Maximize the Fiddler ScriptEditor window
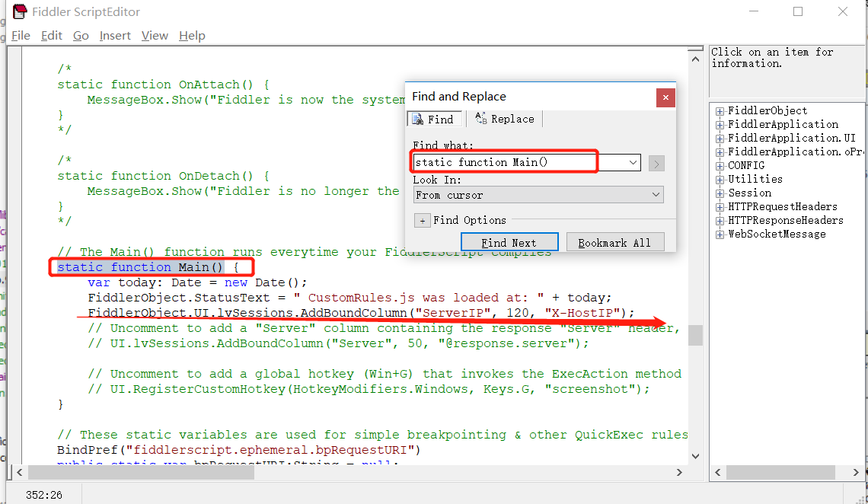Viewport: 868px width, 504px height. [x=798, y=11]
